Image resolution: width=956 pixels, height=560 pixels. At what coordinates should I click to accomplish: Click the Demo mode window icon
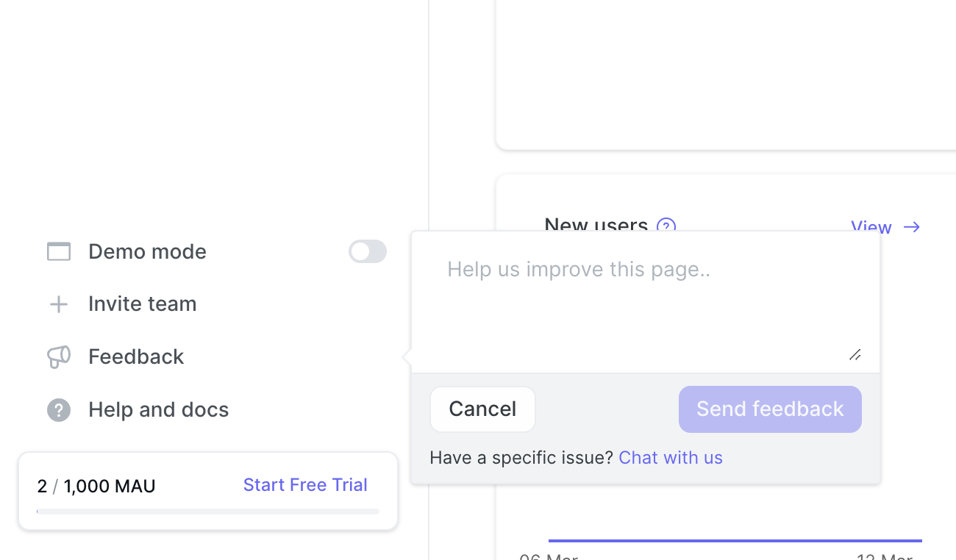click(59, 251)
